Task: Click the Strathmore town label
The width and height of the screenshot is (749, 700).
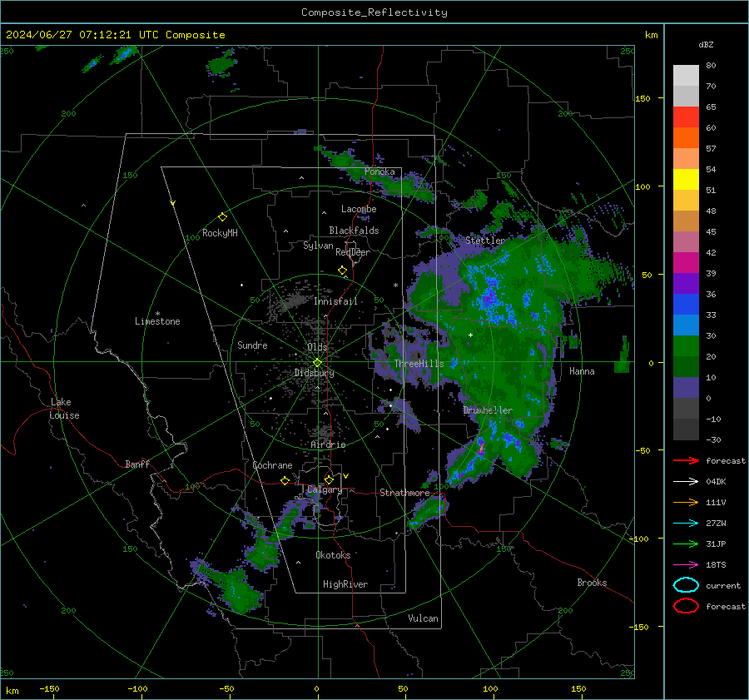Action: coord(404,493)
